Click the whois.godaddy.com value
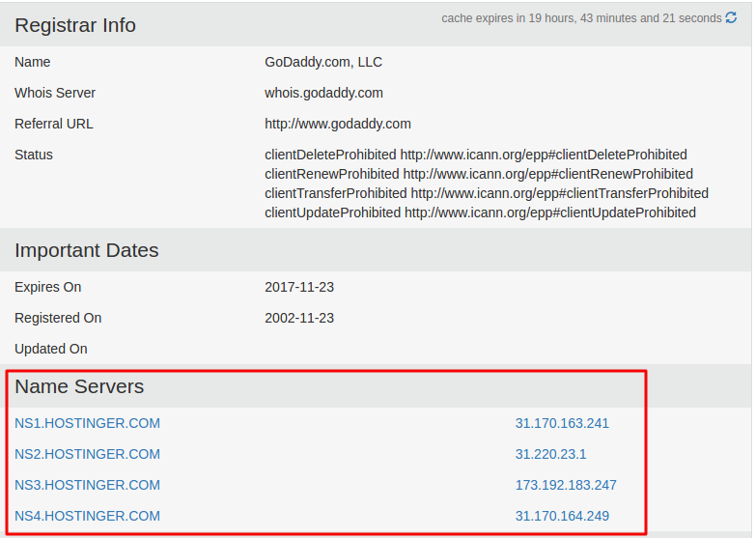Viewport: 756px width, 538px height. (x=324, y=93)
